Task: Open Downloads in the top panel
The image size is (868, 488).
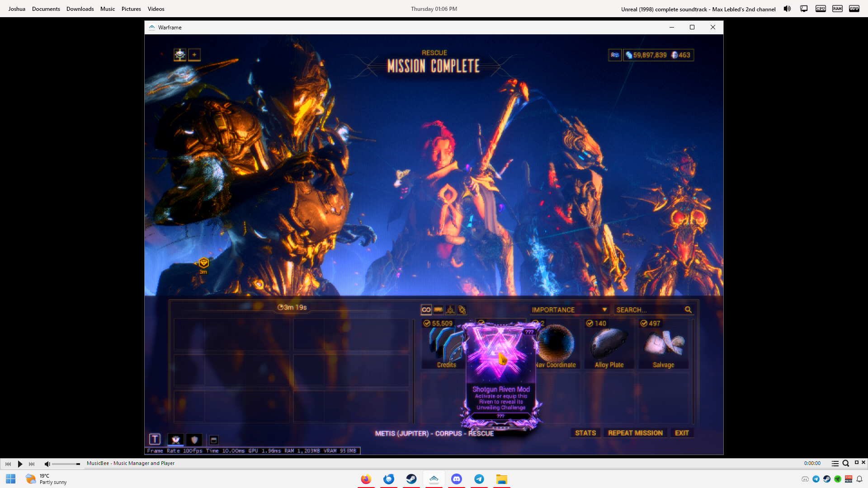Action: pos(80,9)
